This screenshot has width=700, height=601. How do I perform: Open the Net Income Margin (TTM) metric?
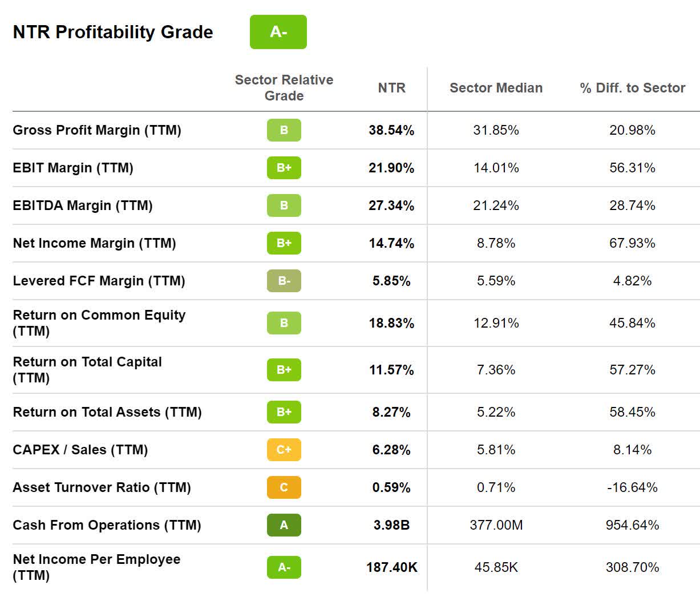pos(94,243)
